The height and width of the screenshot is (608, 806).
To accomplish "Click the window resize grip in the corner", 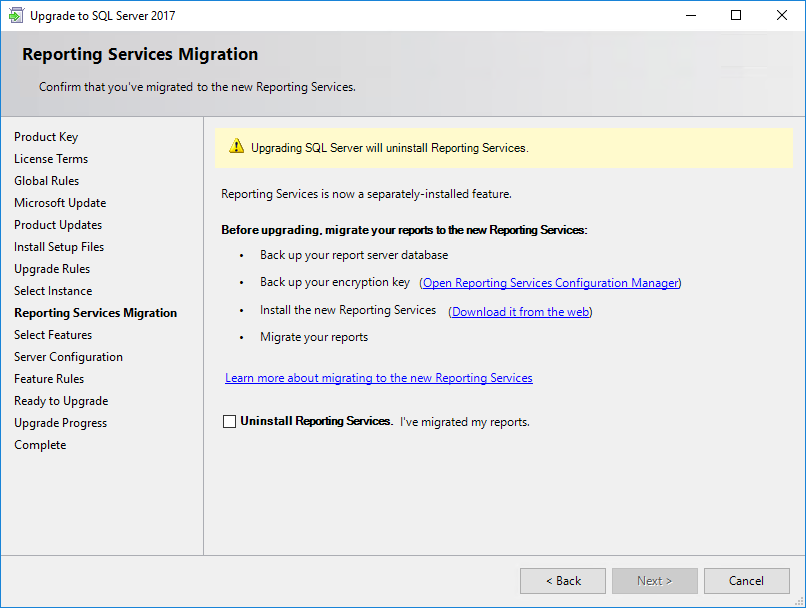I will coord(799,601).
